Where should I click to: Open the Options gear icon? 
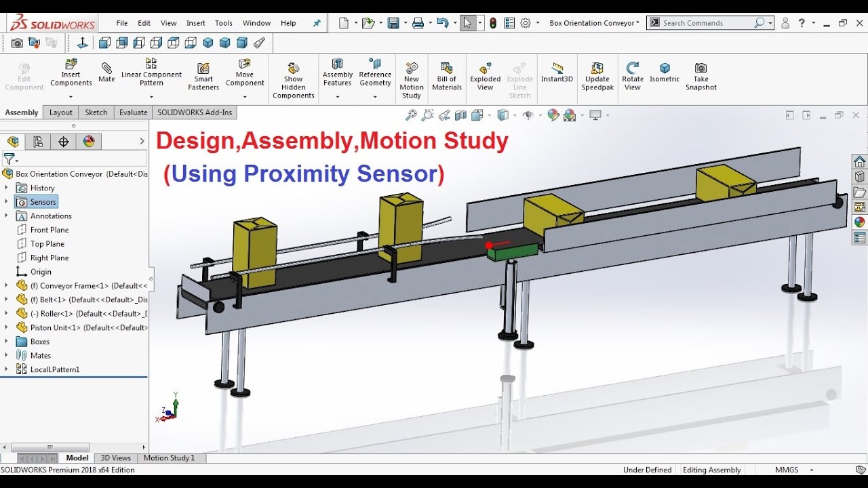click(x=526, y=23)
